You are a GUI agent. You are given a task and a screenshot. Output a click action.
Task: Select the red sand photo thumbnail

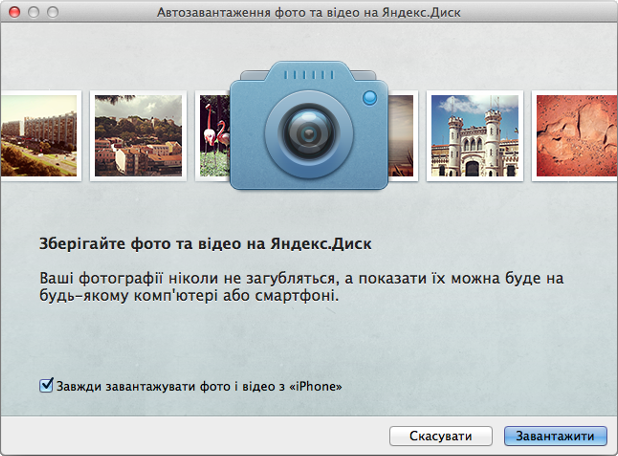575,136
